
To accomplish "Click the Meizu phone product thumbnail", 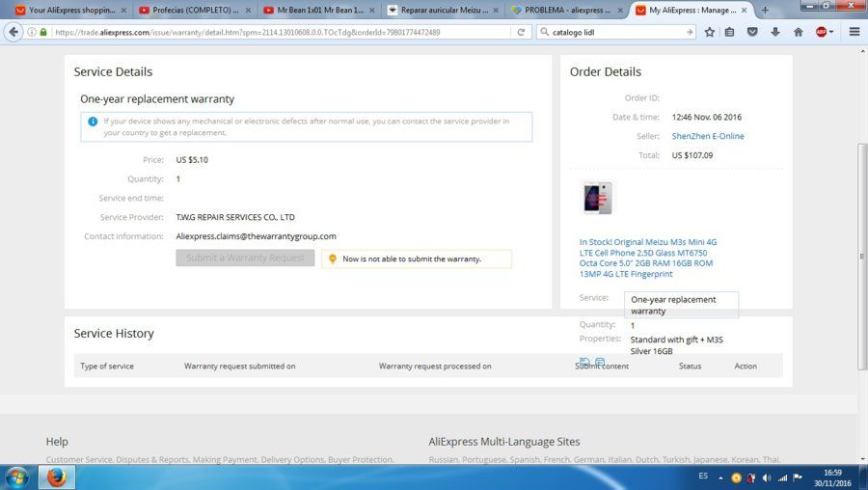I will [598, 197].
